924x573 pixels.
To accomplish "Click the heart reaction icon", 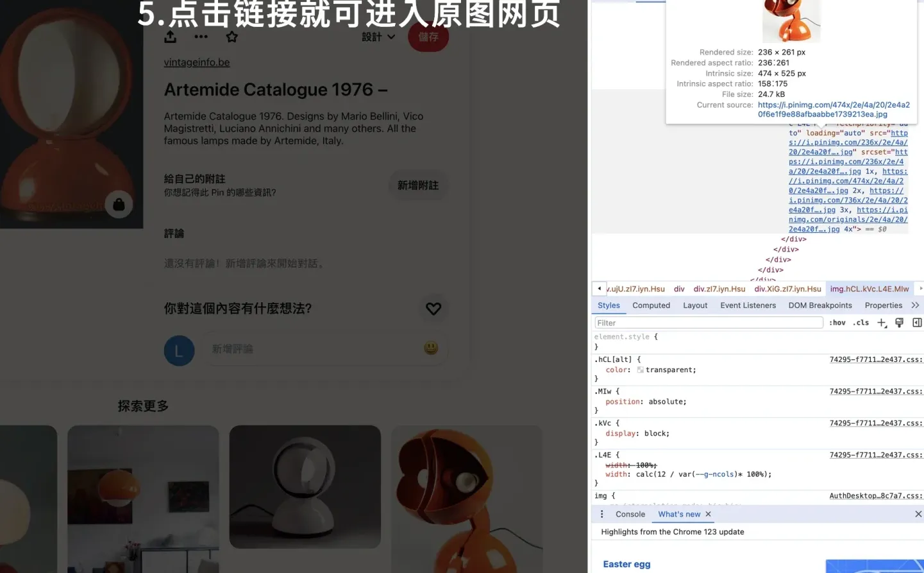I will point(433,309).
